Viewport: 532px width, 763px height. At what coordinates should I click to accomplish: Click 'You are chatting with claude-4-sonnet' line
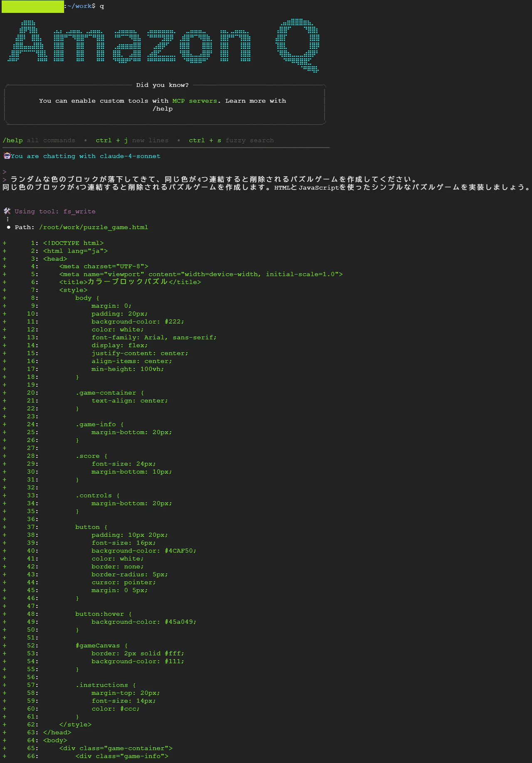point(85,156)
